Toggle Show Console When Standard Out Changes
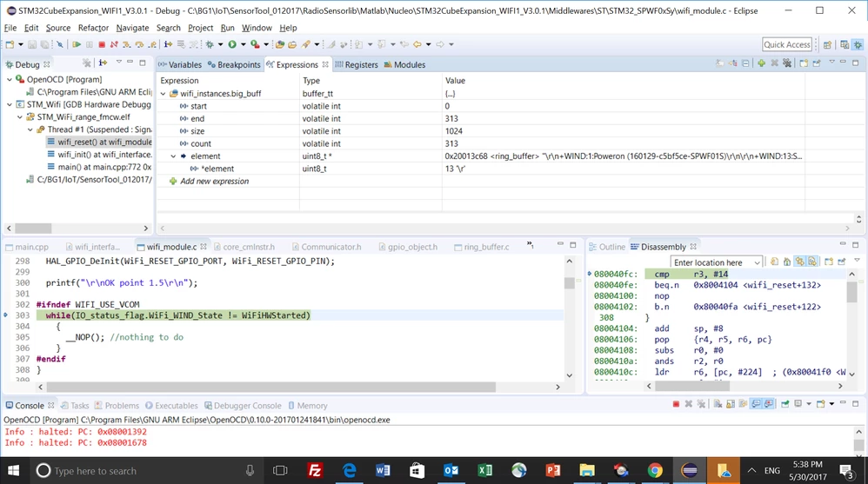868x484 pixels. [756, 404]
